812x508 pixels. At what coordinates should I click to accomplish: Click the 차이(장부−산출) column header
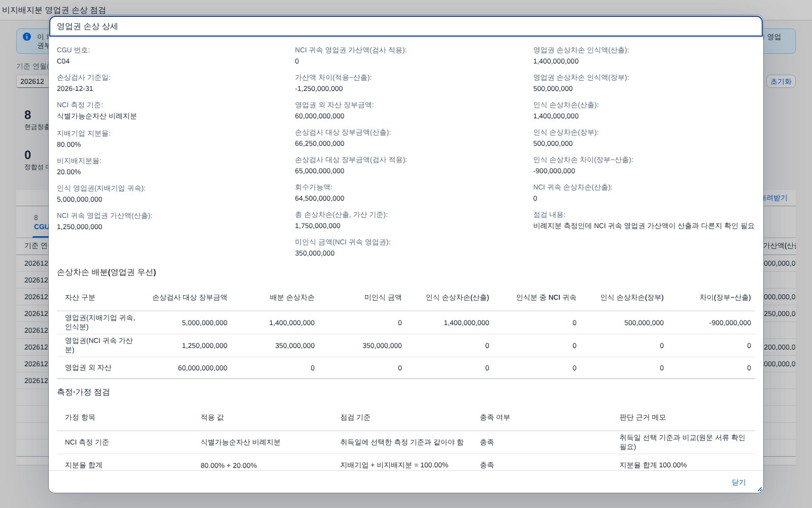(x=725, y=297)
